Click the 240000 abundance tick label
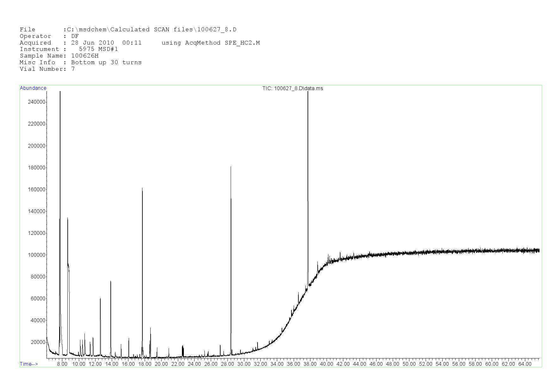555x392 pixels. pos(37,102)
